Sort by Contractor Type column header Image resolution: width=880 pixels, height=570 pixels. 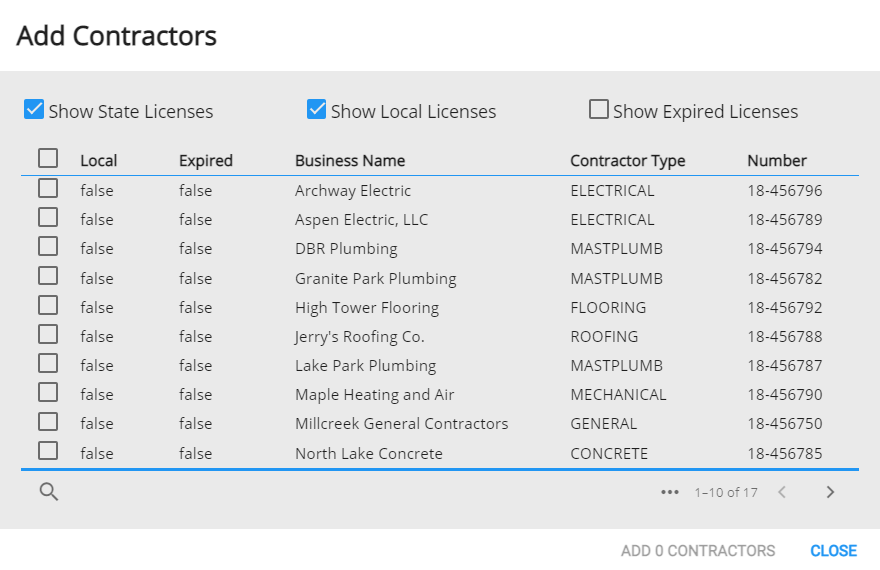point(628,161)
